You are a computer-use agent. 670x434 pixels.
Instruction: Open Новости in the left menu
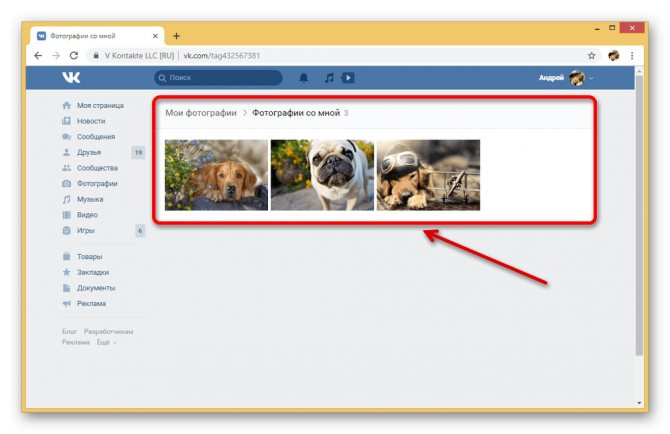point(91,121)
